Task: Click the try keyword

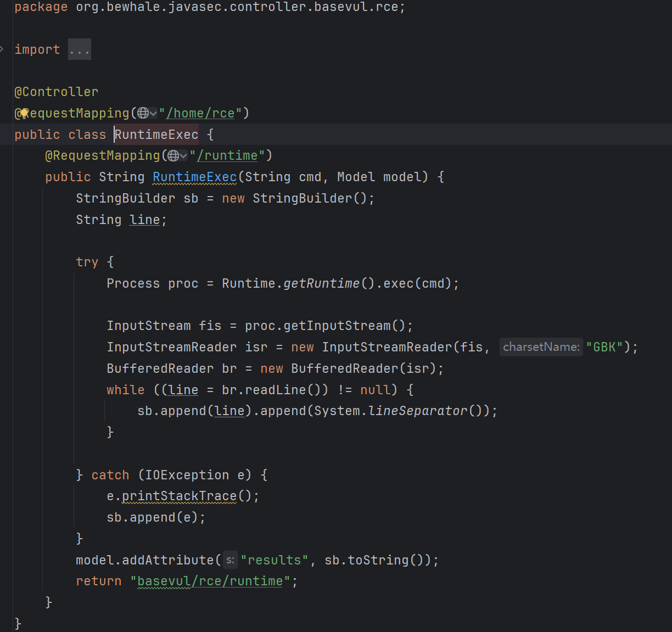Action: pyautogui.click(x=87, y=262)
